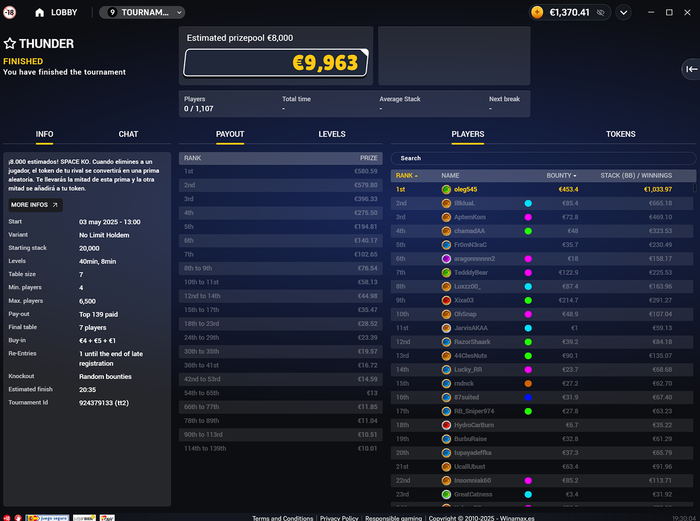Expand the account chevron menu
700x521 pixels.
click(624, 13)
